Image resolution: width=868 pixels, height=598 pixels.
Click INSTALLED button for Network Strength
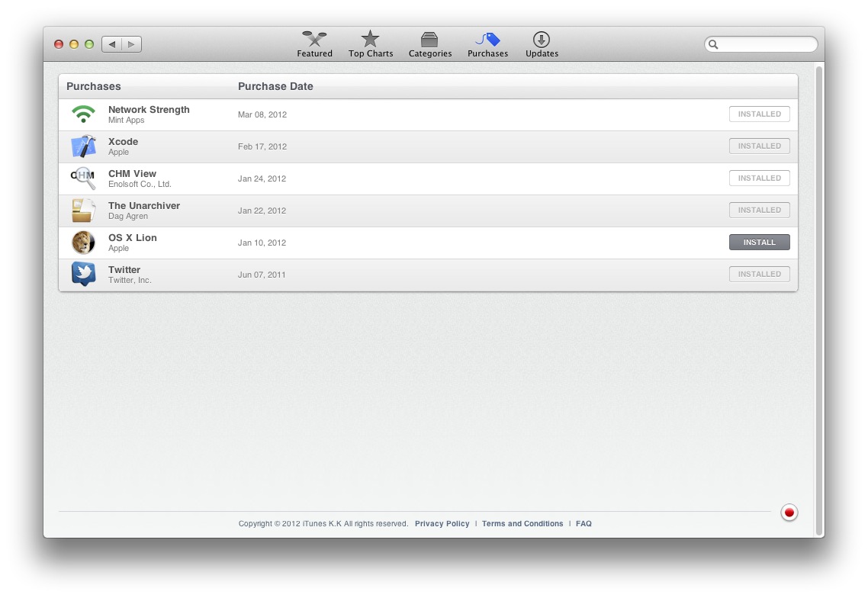click(x=760, y=114)
